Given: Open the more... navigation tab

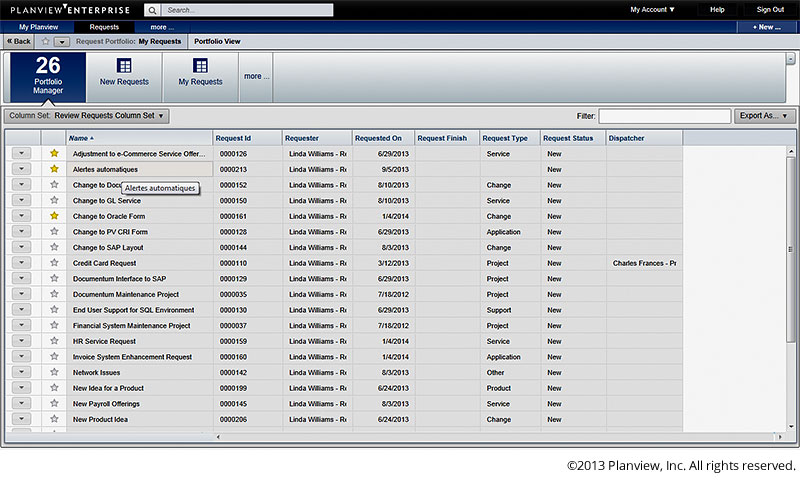Looking at the screenshot, I should pos(162,27).
